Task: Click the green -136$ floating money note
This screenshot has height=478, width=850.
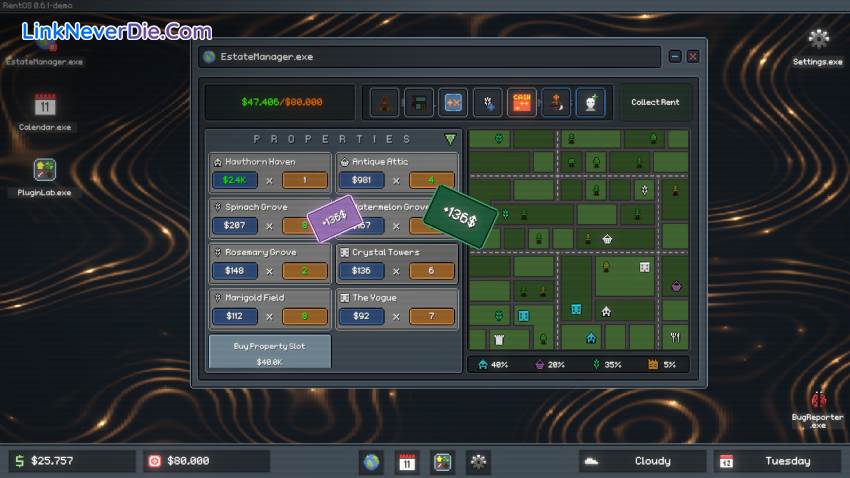Action: 460,214
